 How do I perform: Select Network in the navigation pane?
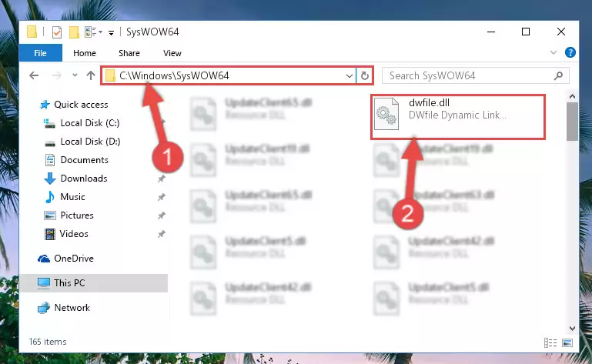(72, 307)
